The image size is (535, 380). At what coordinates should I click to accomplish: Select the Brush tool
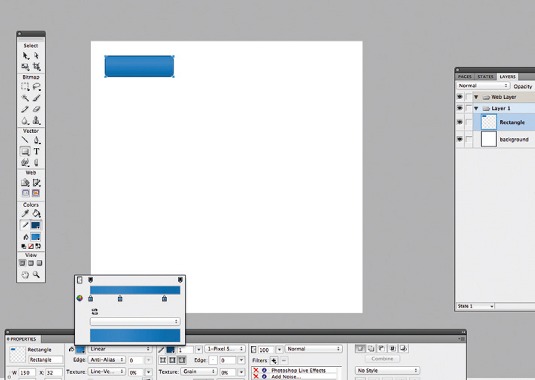coord(36,98)
